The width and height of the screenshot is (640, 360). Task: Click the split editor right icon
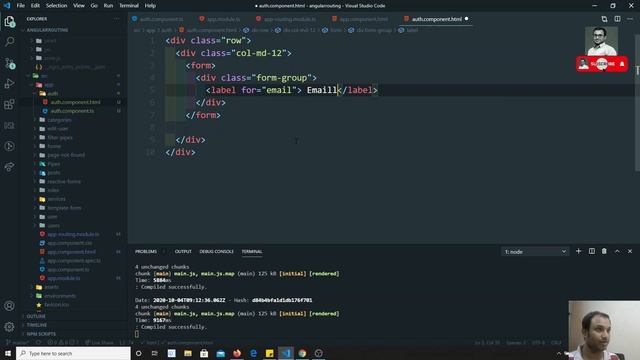click(x=617, y=19)
